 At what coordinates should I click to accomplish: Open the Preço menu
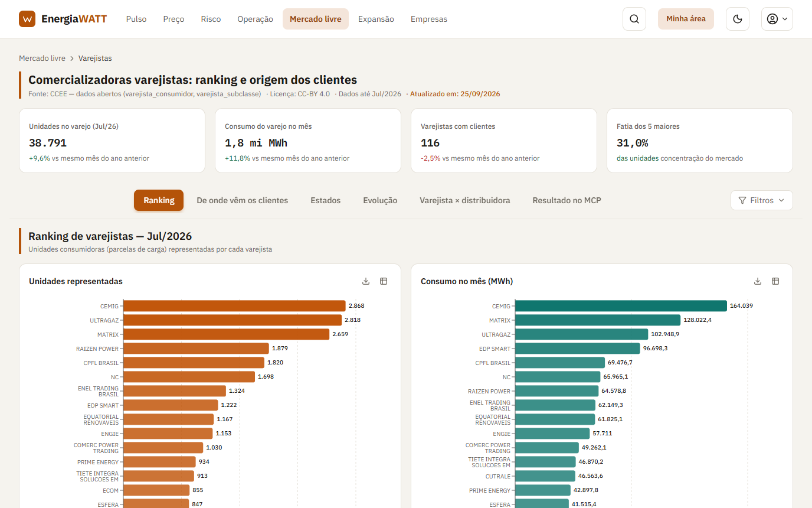tap(173, 19)
